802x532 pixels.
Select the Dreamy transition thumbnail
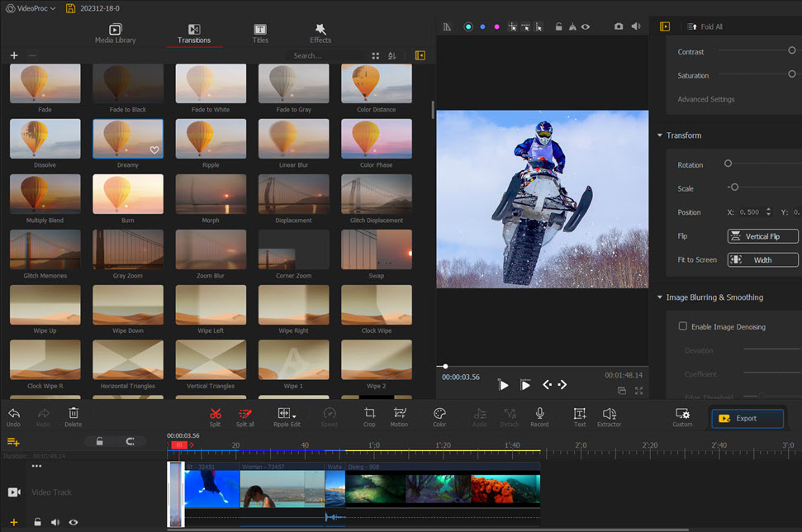[x=127, y=139]
